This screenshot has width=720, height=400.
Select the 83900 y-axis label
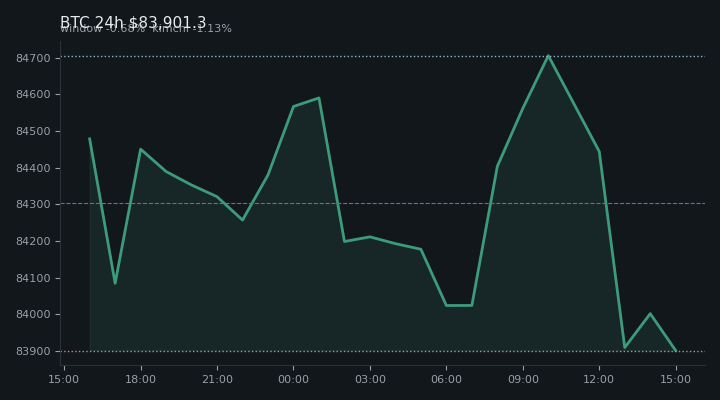coord(33,351)
